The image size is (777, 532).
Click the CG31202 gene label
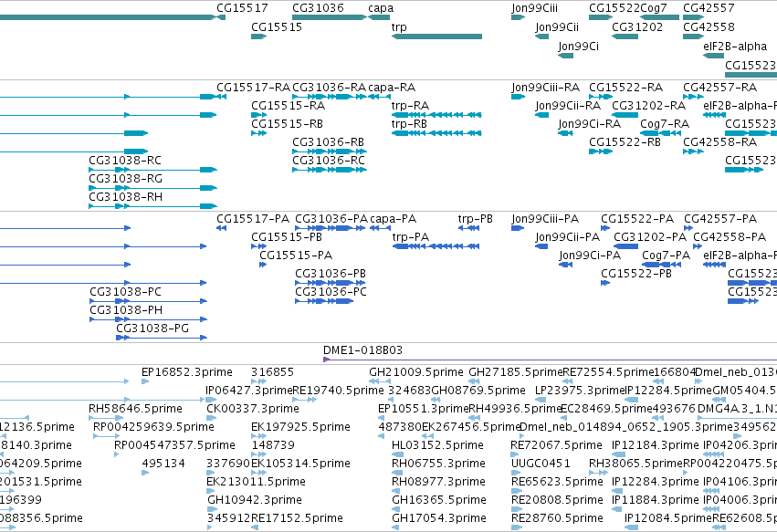click(x=636, y=27)
